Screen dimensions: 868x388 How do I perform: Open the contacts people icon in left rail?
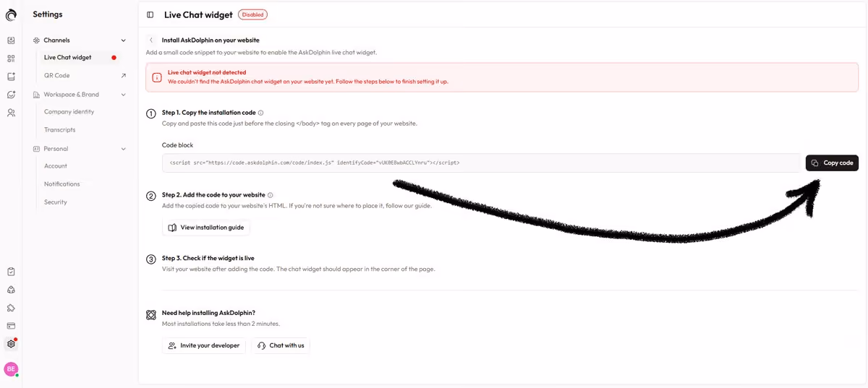11,113
